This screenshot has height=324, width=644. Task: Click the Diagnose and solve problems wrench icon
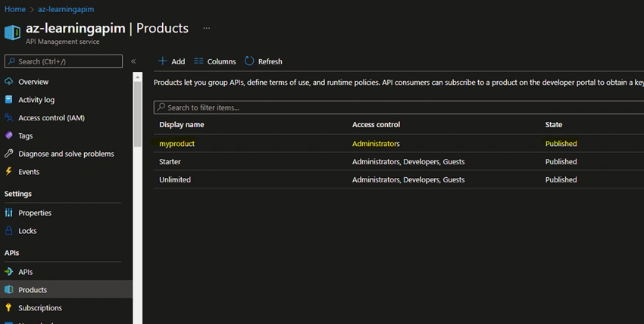[8, 154]
